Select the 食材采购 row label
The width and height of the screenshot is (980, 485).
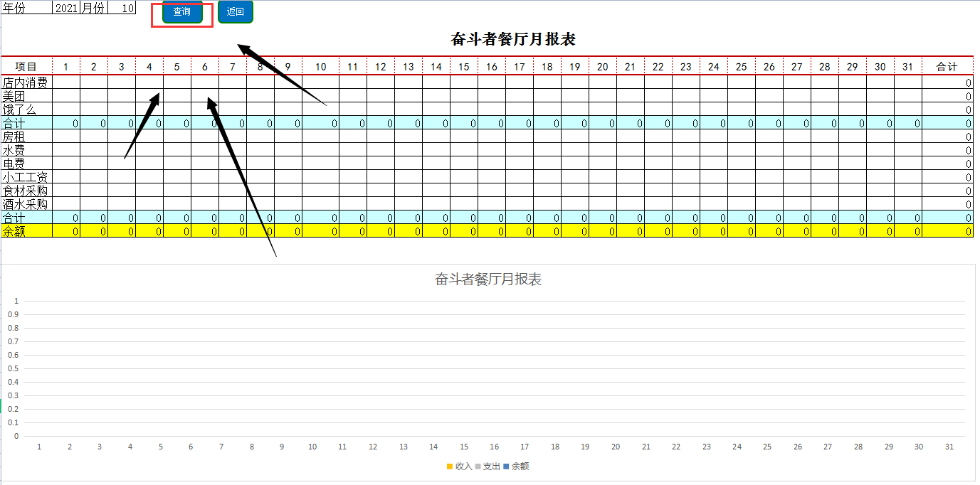(27, 191)
